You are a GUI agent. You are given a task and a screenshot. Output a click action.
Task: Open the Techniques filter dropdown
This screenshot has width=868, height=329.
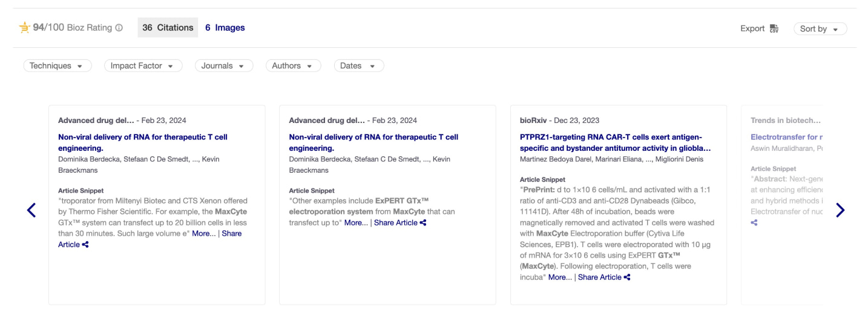(58, 65)
